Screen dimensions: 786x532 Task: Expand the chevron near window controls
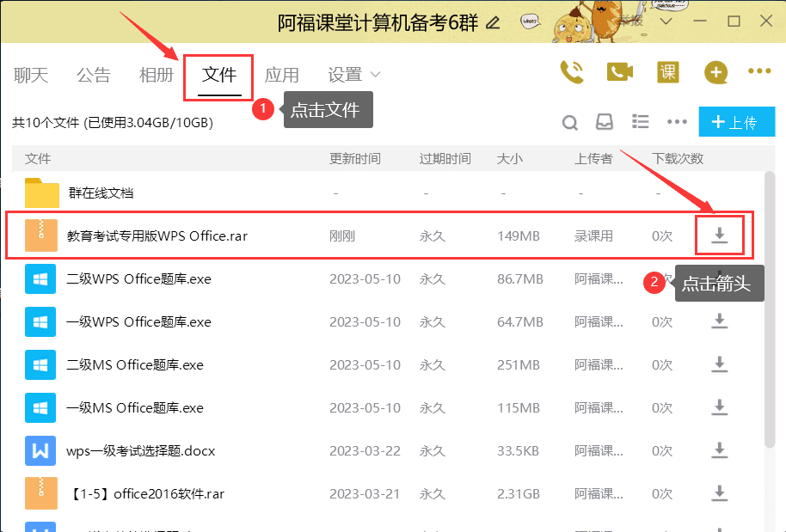[667, 19]
